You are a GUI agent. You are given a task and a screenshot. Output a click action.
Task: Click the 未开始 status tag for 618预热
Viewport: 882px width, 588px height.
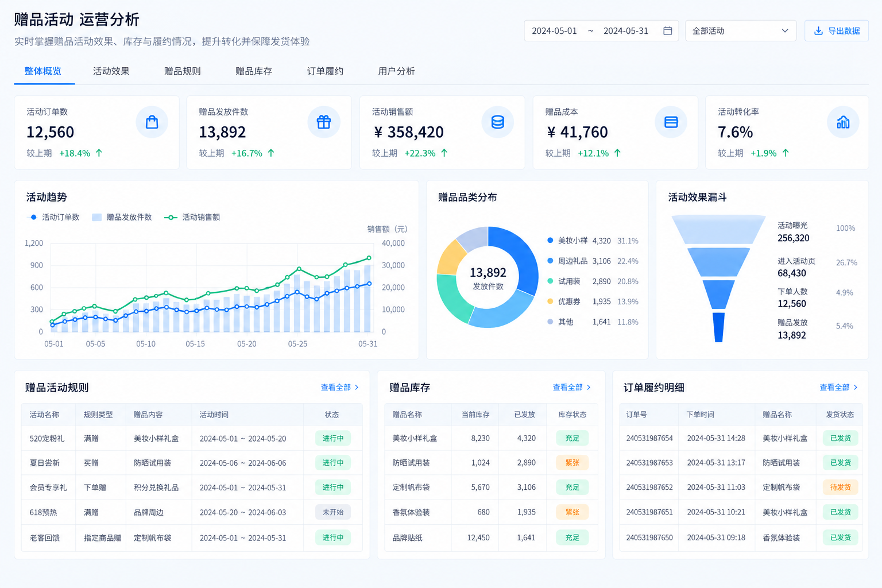click(333, 512)
